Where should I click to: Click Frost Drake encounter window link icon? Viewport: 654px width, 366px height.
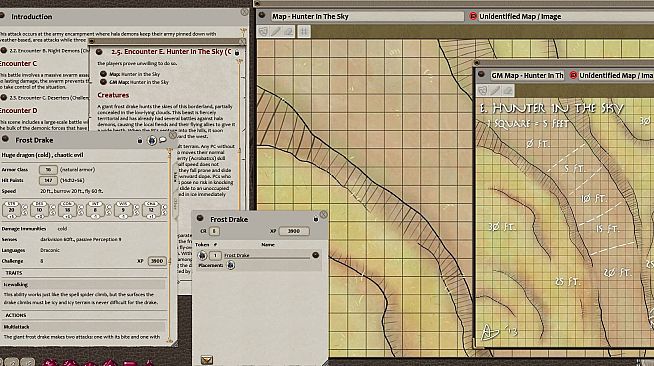(x=200, y=218)
